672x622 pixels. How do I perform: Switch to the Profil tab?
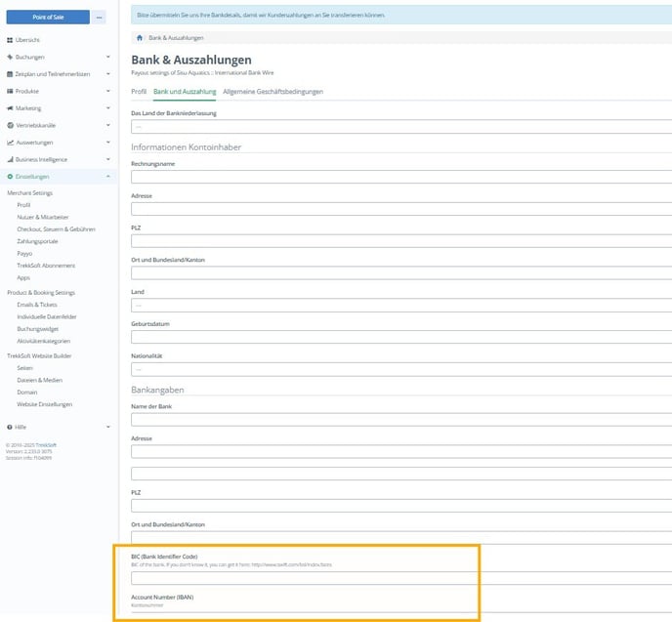(x=139, y=92)
